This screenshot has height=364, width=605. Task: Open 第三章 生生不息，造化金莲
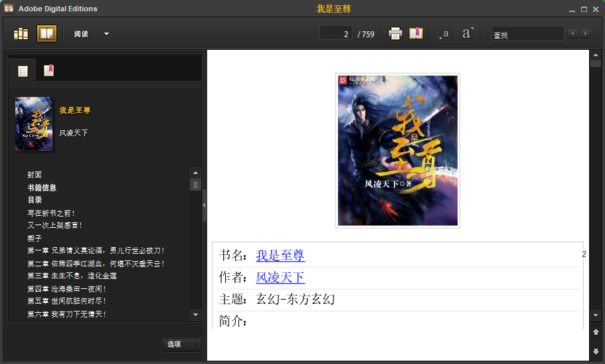(x=72, y=276)
